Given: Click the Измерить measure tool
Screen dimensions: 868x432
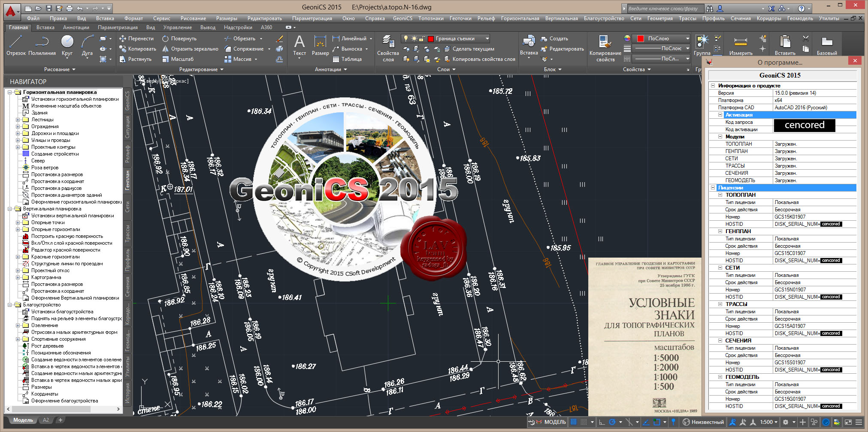Looking at the screenshot, I should click(741, 45).
